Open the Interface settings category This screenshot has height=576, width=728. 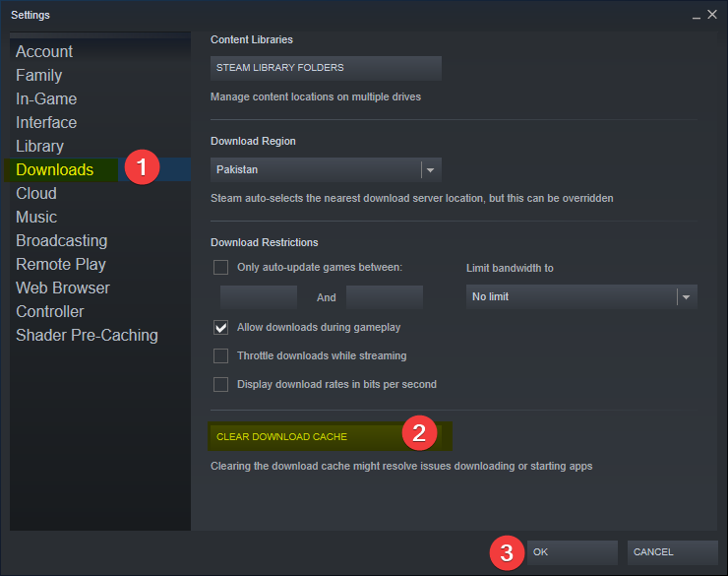tap(46, 123)
